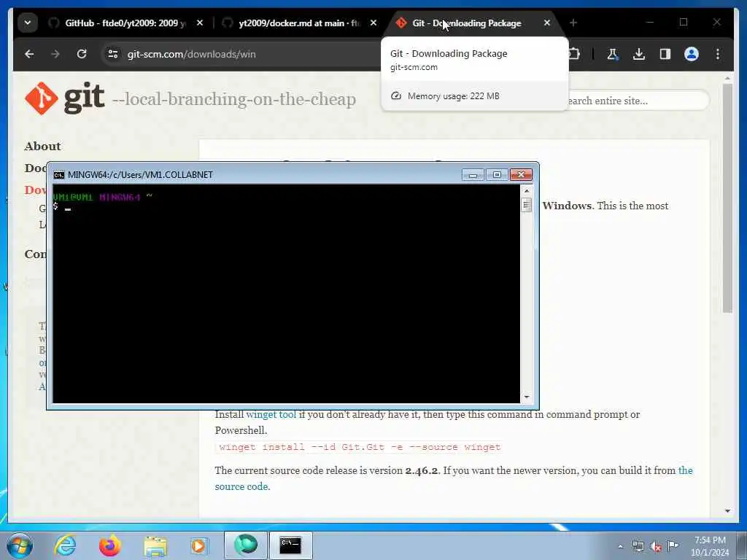Viewport: 747px width, 560px height.
Task: Open the Windows Start menu
Action: coord(19,545)
